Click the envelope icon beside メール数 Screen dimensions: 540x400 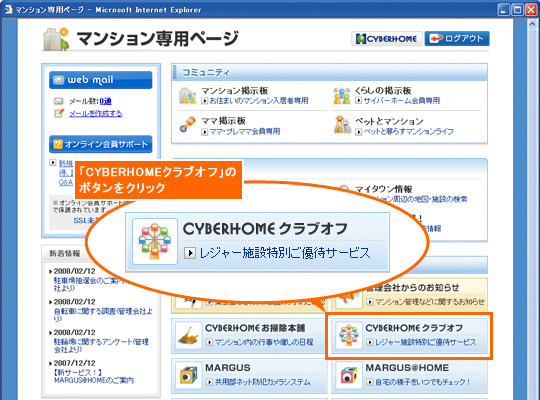(x=59, y=101)
